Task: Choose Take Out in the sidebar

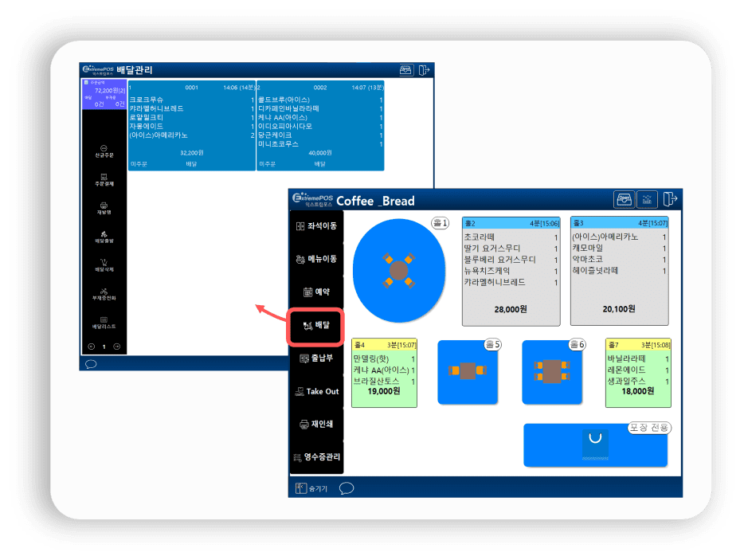Action: click(315, 391)
